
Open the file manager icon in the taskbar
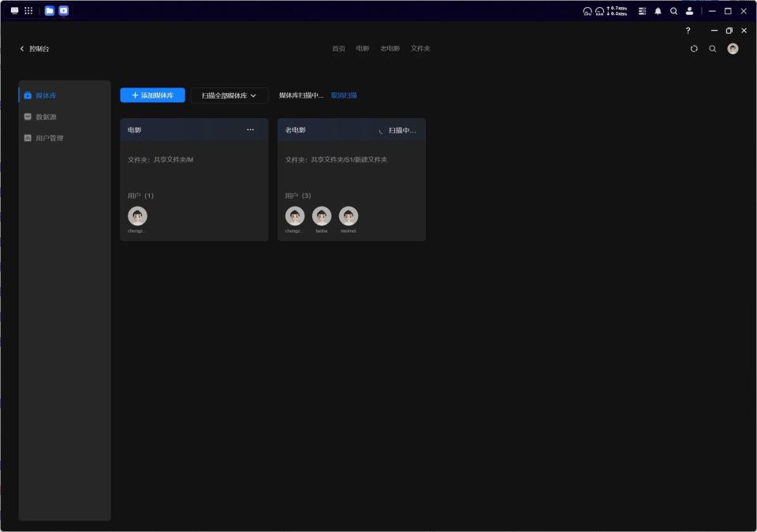pos(49,10)
